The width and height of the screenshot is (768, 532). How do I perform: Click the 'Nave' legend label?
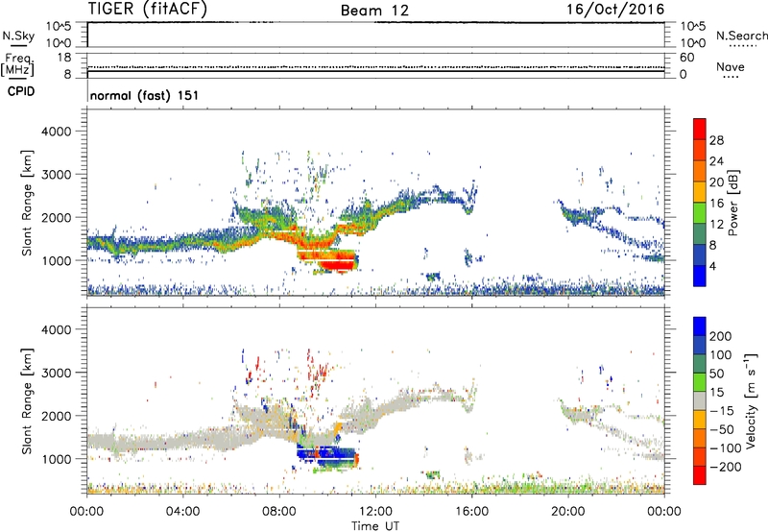click(731, 66)
